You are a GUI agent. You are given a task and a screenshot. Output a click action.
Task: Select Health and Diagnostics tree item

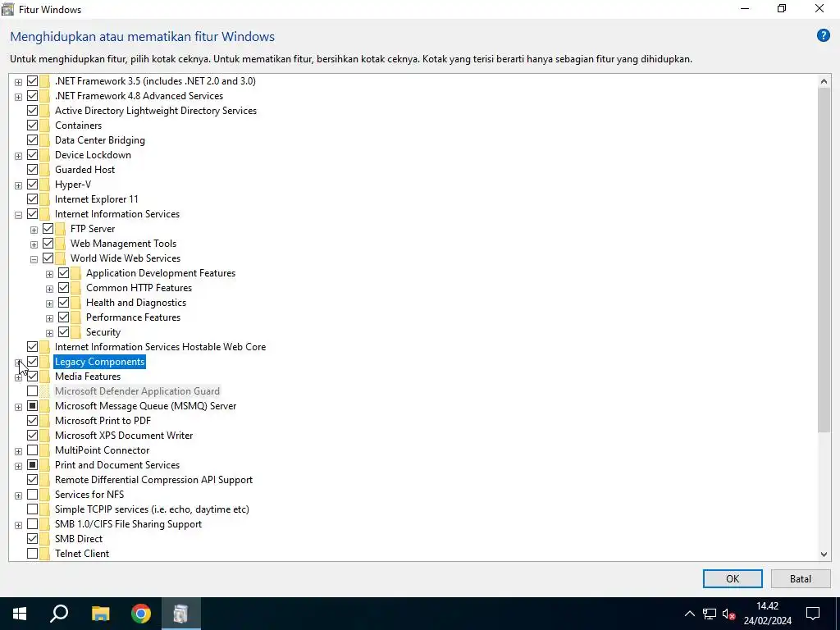136,303
